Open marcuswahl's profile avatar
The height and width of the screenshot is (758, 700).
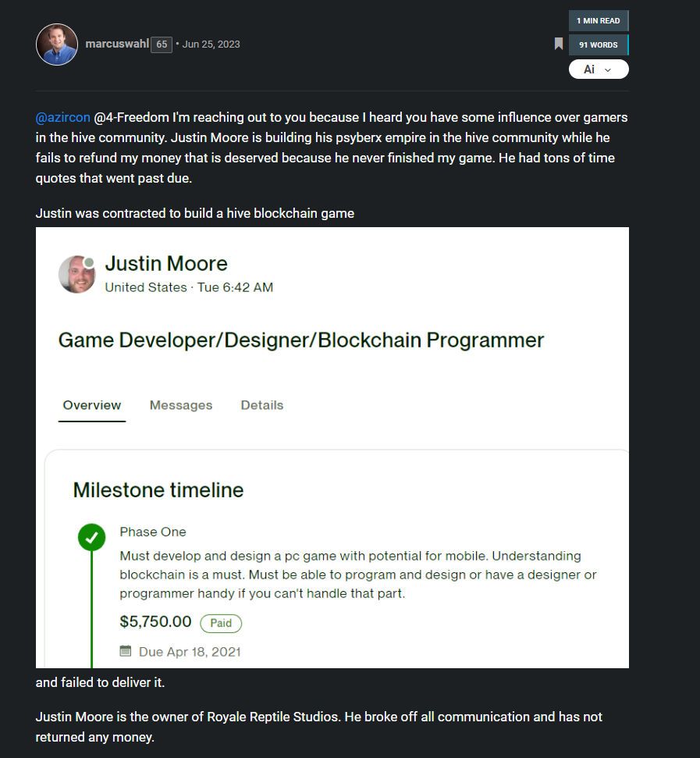(57, 44)
